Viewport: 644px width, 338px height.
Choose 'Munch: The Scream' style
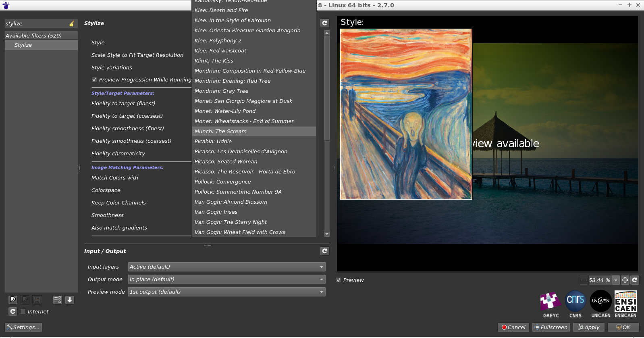point(254,131)
